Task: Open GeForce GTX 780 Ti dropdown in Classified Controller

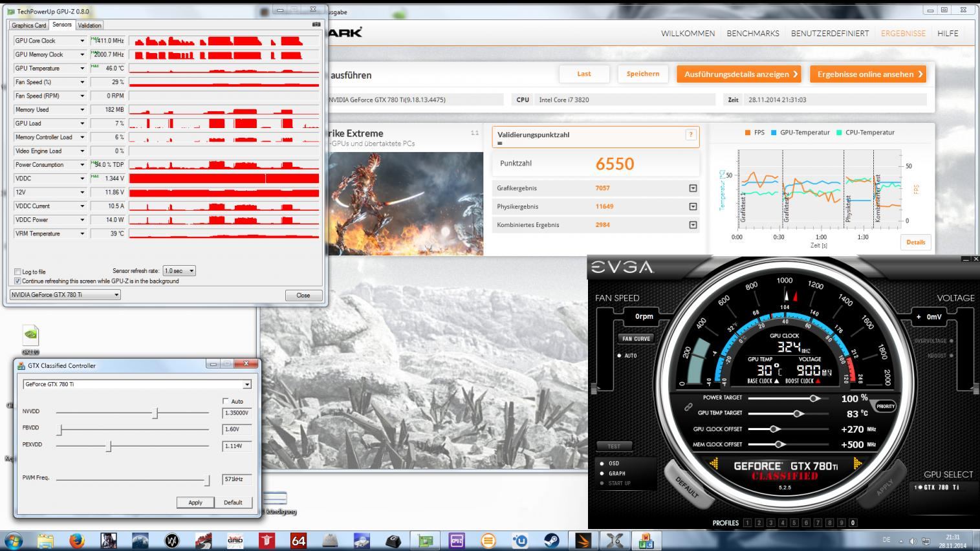Action: tap(136, 384)
